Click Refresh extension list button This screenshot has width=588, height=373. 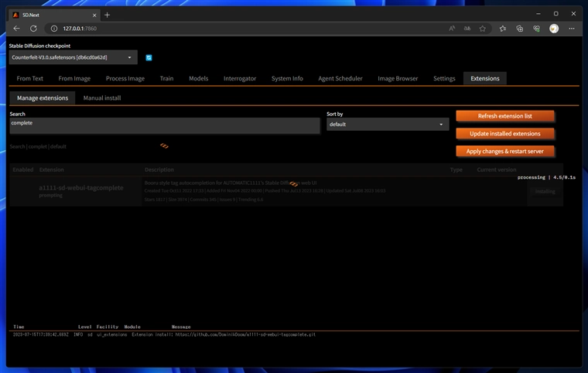pos(504,116)
